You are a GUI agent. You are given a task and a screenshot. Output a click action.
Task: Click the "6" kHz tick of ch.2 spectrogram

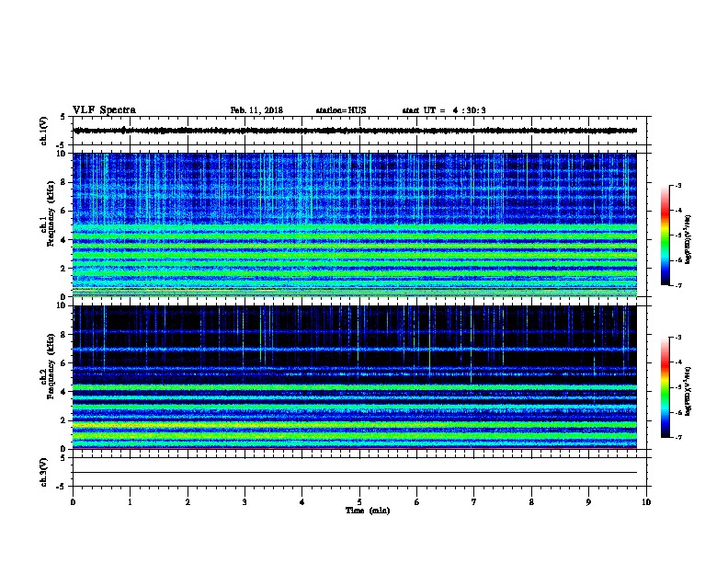pyautogui.click(x=64, y=363)
